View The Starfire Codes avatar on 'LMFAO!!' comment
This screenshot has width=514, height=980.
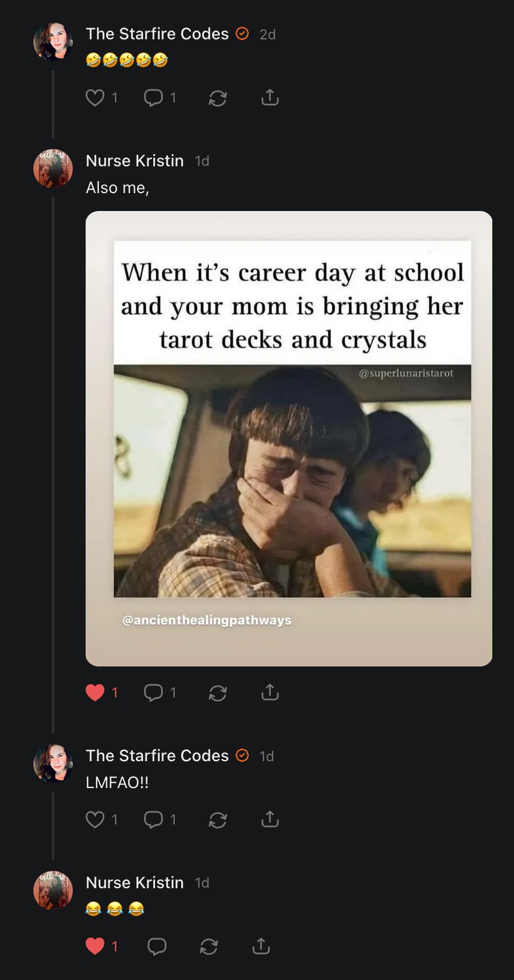[x=53, y=763]
